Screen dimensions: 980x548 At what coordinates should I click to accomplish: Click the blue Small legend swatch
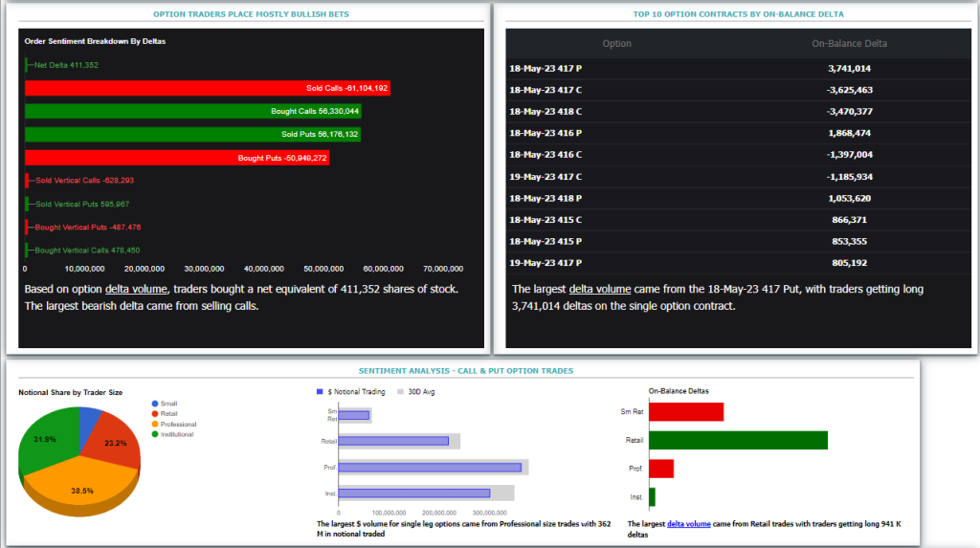coord(155,404)
